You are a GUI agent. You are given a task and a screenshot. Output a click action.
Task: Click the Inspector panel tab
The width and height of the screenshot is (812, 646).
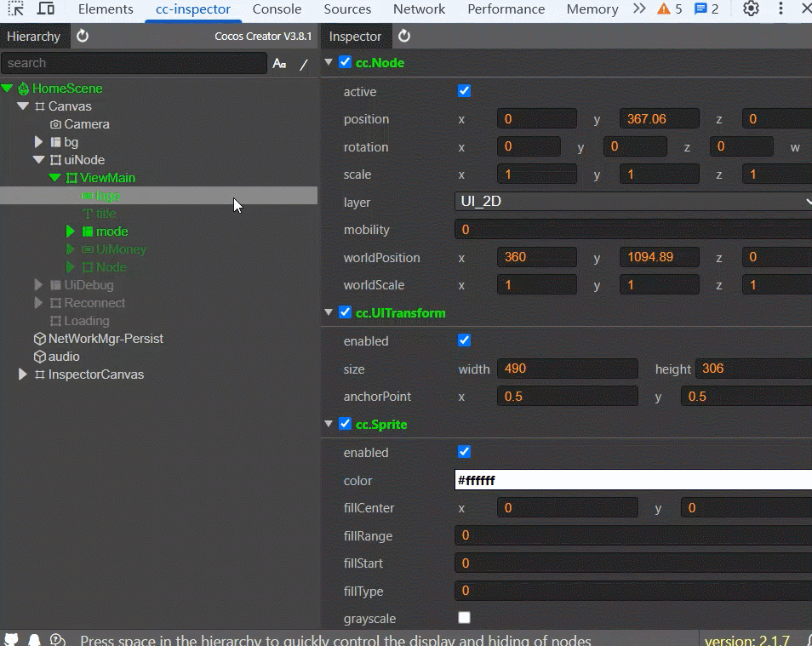[355, 37]
